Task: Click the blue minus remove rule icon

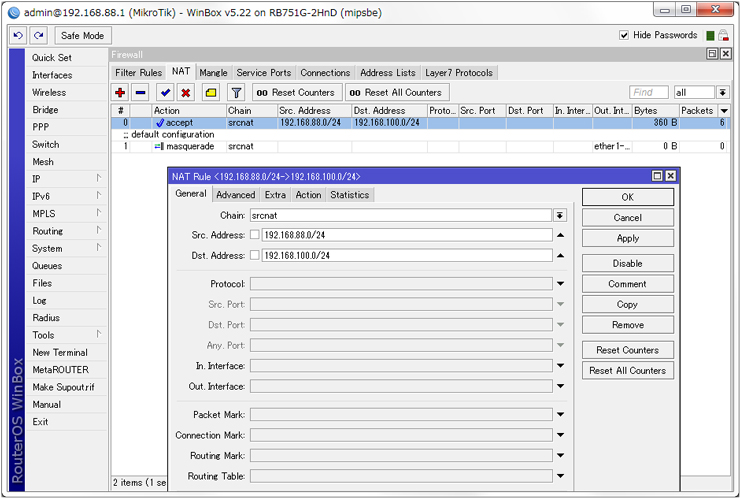Action: 140,93
